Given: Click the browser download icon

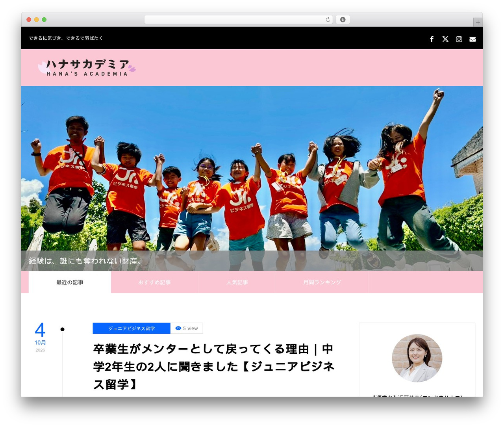Looking at the screenshot, I should point(343,20).
